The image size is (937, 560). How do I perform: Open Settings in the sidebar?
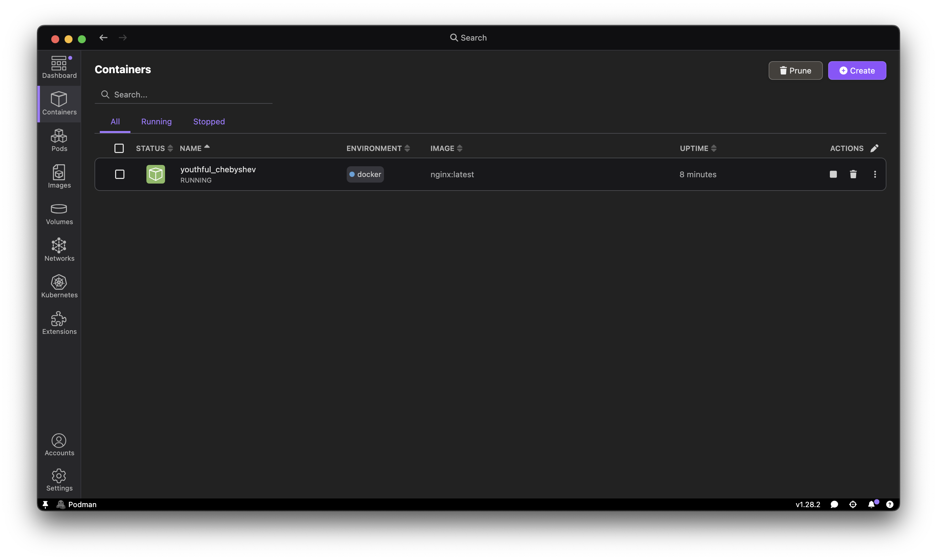(x=59, y=480)
